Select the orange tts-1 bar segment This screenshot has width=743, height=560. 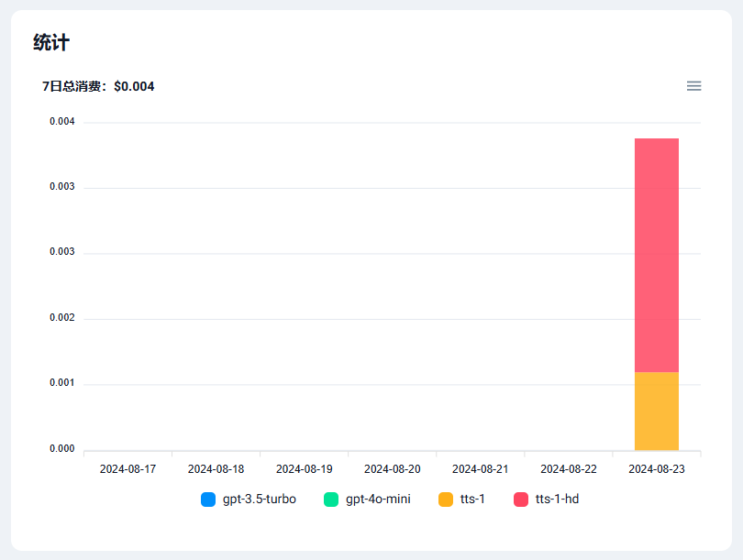[x=657, y=411]
